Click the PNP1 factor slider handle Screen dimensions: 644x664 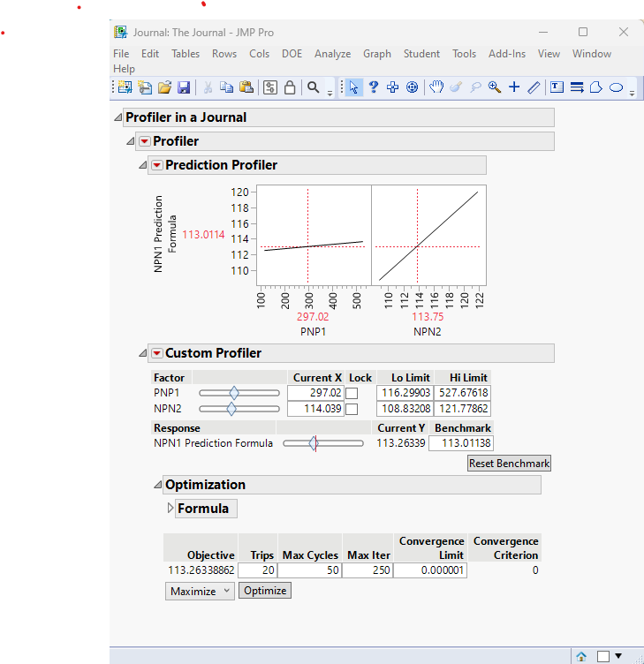pyautogui.click(x=234, y=393)
